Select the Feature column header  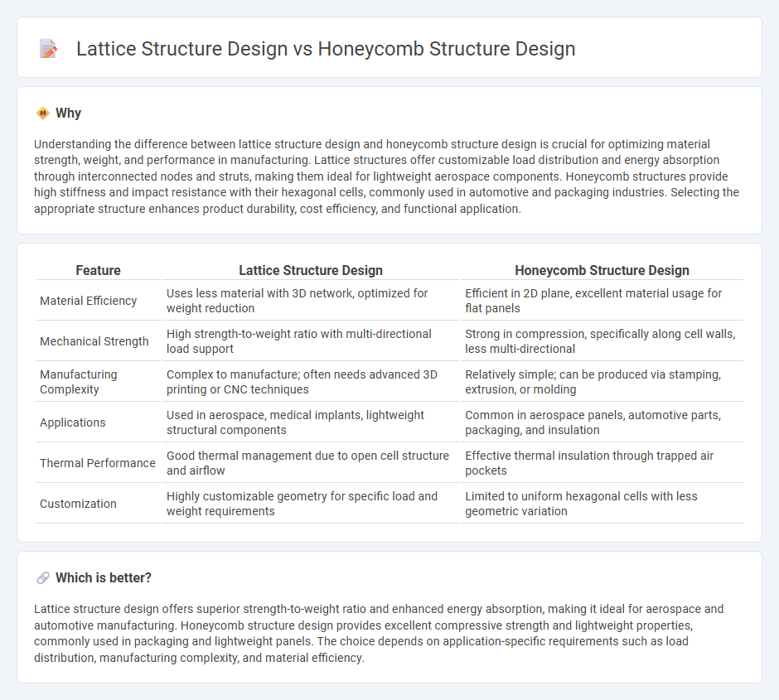coord(98,270)
